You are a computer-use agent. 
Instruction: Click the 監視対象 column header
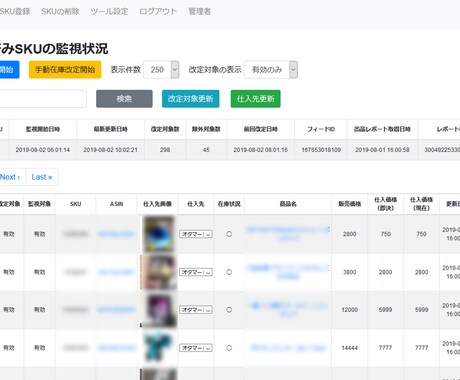coord(39,204)
